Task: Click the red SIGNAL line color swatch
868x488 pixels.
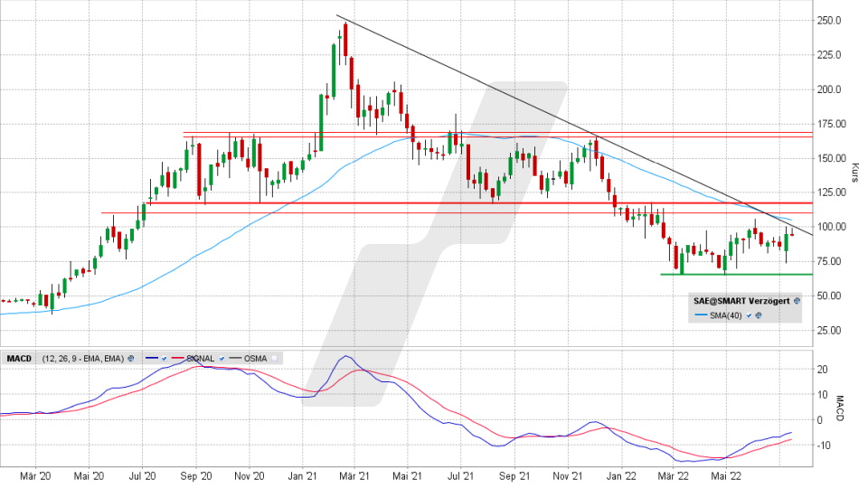Action: [178, 358]
